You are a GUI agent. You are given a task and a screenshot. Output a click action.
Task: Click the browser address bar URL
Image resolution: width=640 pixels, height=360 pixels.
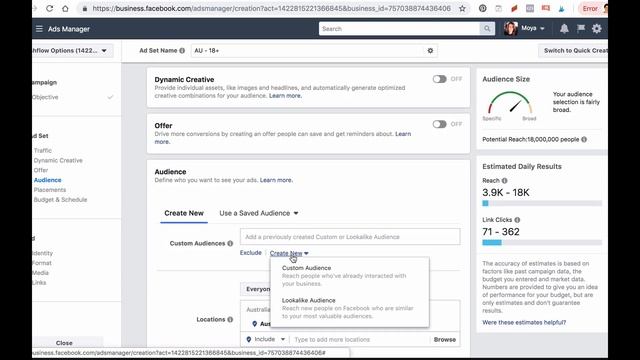(271, 8)
